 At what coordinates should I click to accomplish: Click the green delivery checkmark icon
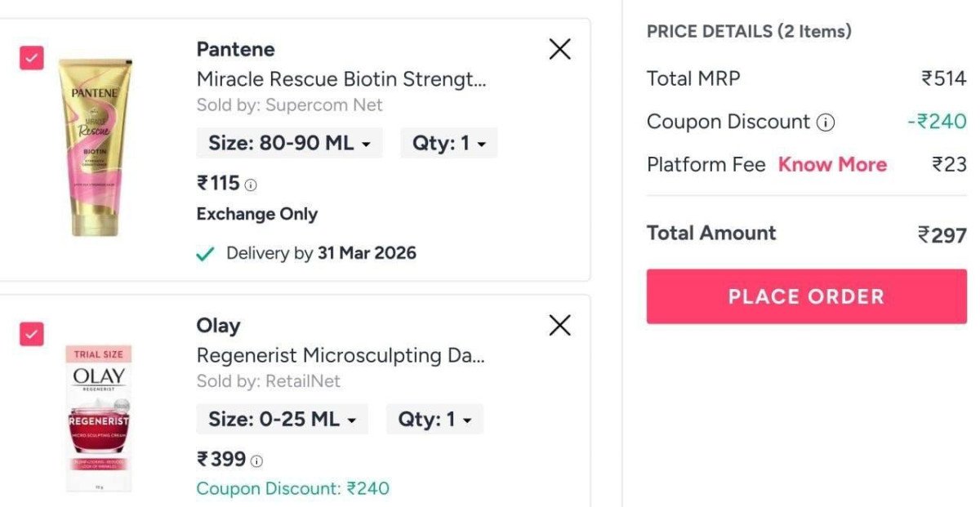click(205, 252)
